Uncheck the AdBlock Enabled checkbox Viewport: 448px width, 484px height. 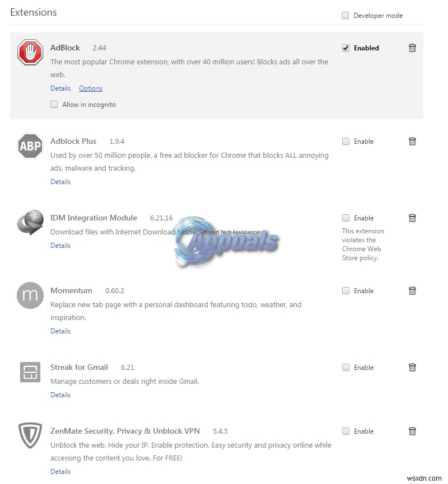coord(346,48)
